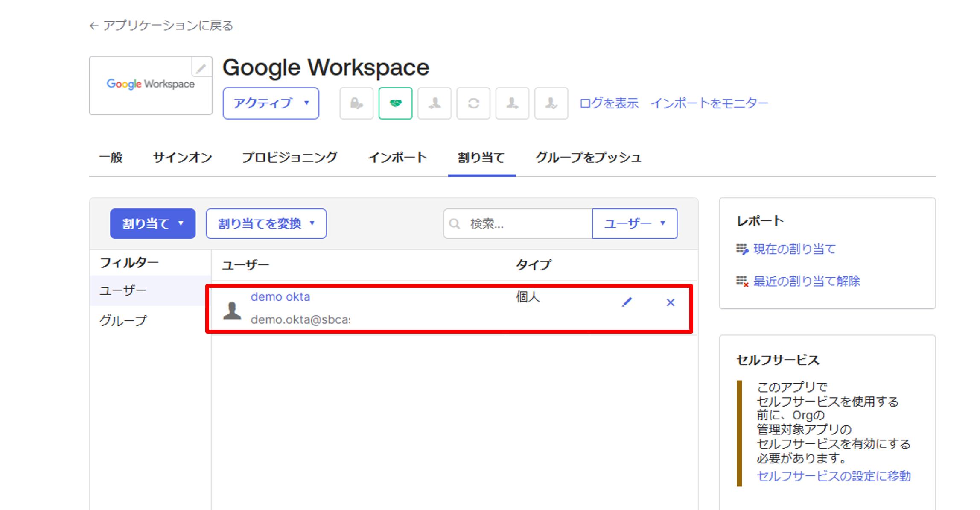Screen dimensions: 980x510
Task: Click the green handshake icon button
Action: [x=396, y=103]
